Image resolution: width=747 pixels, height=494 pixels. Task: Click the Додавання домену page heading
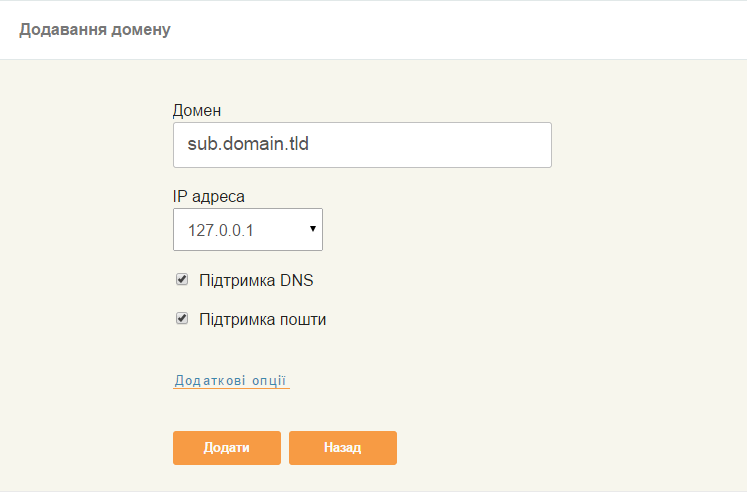(x=95, y=29)
